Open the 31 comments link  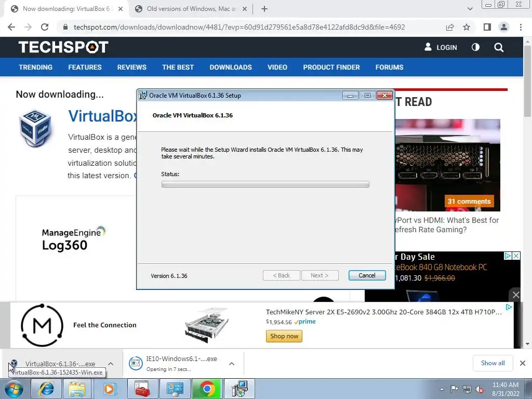[x=469, y=201]
